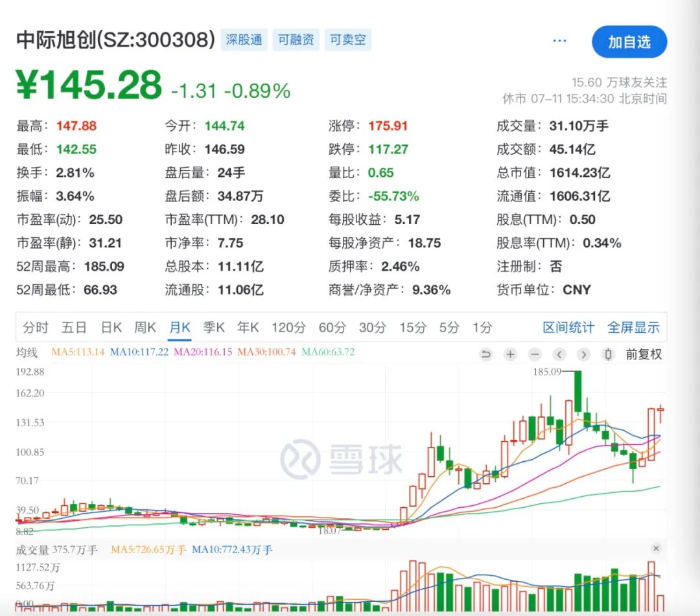The image size is (700, 616).
Task: Click the MA60:63.72 indicator label
Action: click(x=328, y=352)
